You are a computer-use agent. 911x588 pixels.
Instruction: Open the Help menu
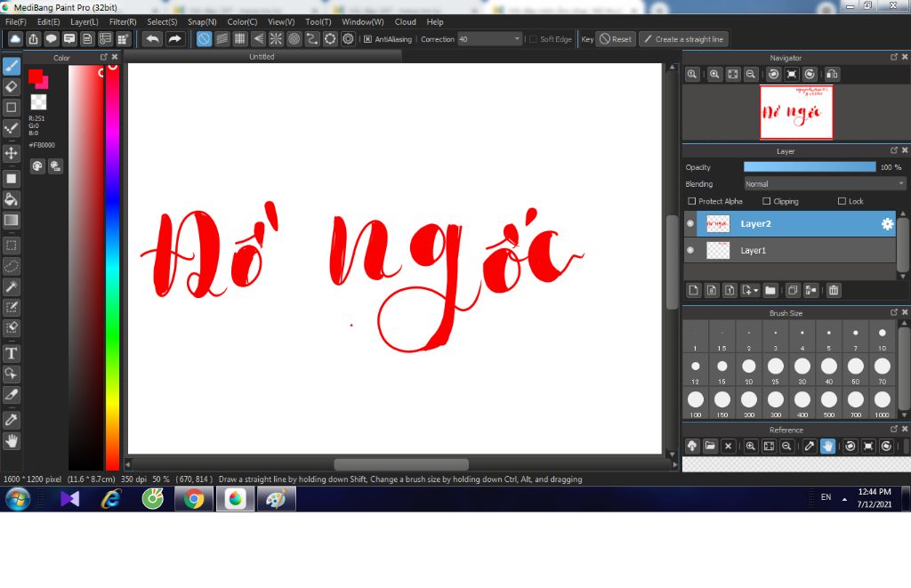click(434, 21)
